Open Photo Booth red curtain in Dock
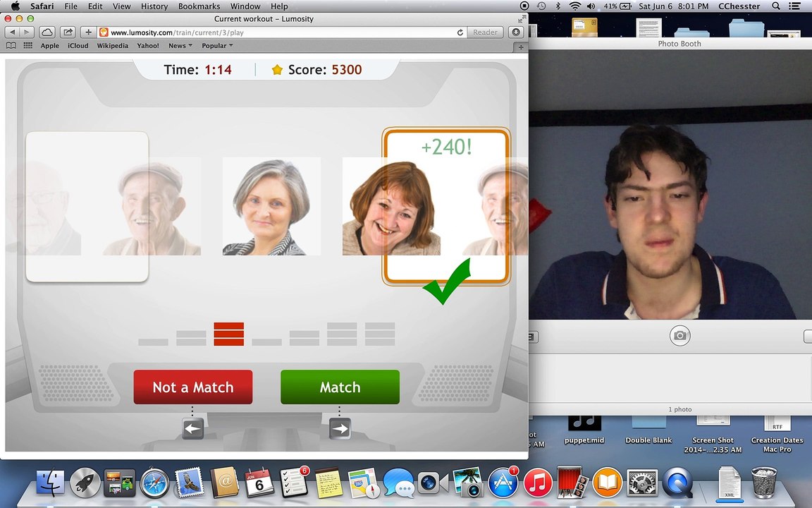The image size is (812, 508). point(572,483)
